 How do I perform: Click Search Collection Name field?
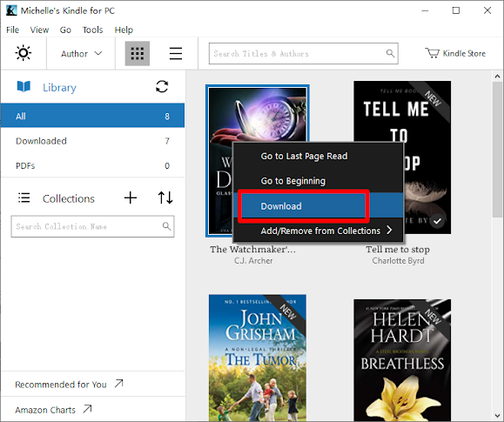pyautogui.click(x=92, y=226)
